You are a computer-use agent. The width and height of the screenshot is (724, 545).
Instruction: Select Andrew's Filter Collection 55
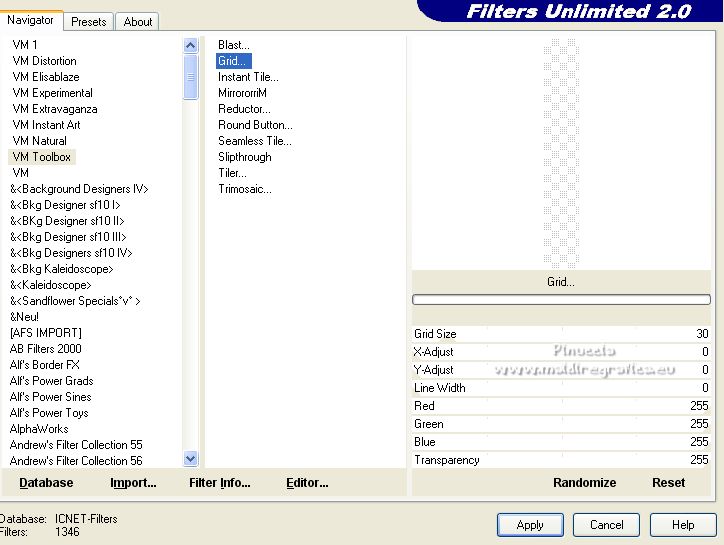(76, 445)
